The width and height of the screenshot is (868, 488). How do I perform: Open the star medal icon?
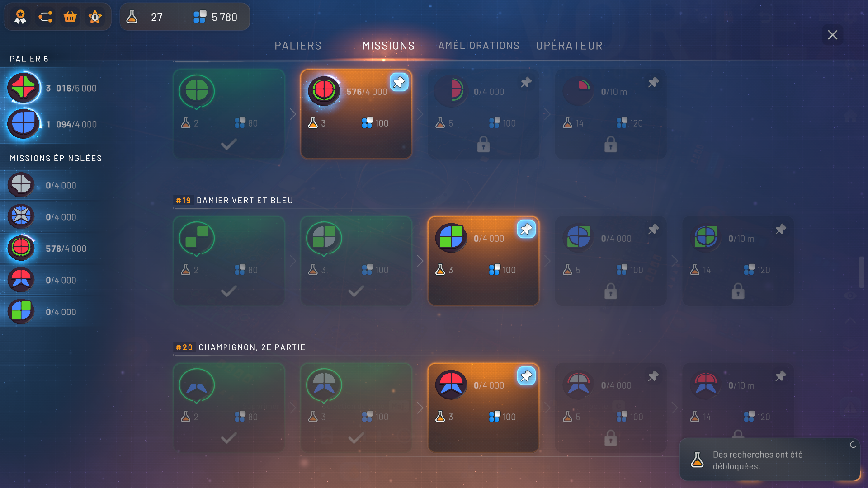[95, 17]
